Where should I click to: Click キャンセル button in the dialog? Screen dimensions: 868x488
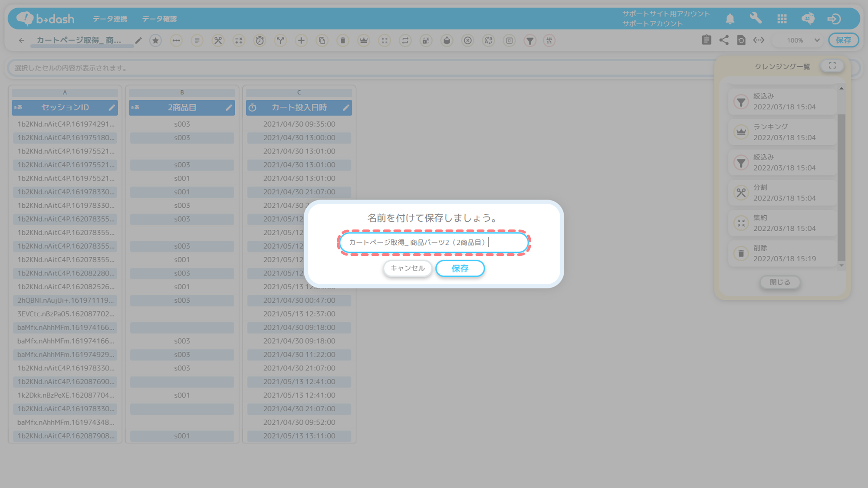click(408, 268)
